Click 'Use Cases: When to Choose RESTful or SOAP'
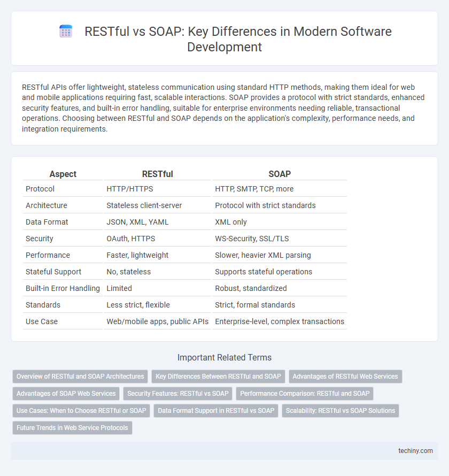This screenshot has height=476, width=449. [81, 410]
